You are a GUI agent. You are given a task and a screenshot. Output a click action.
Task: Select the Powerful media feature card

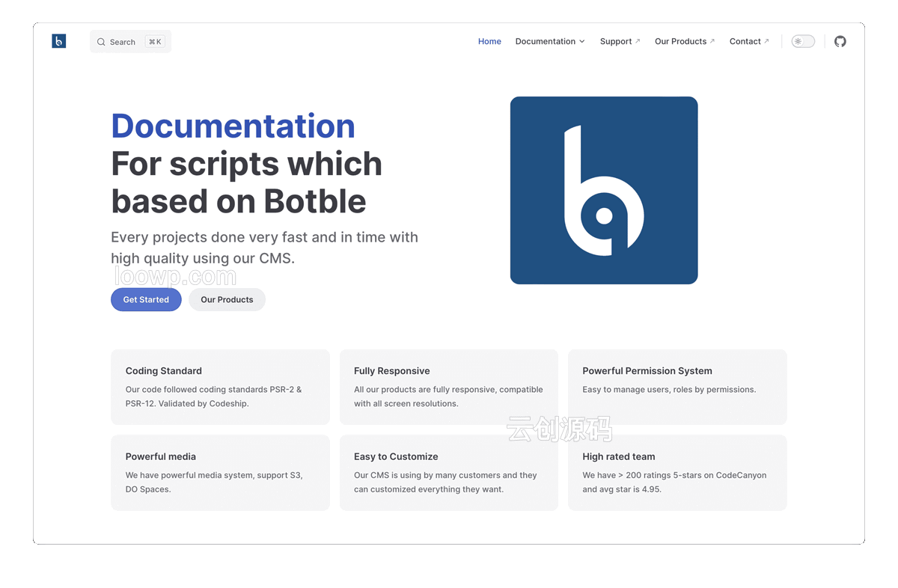click(220, 473)
